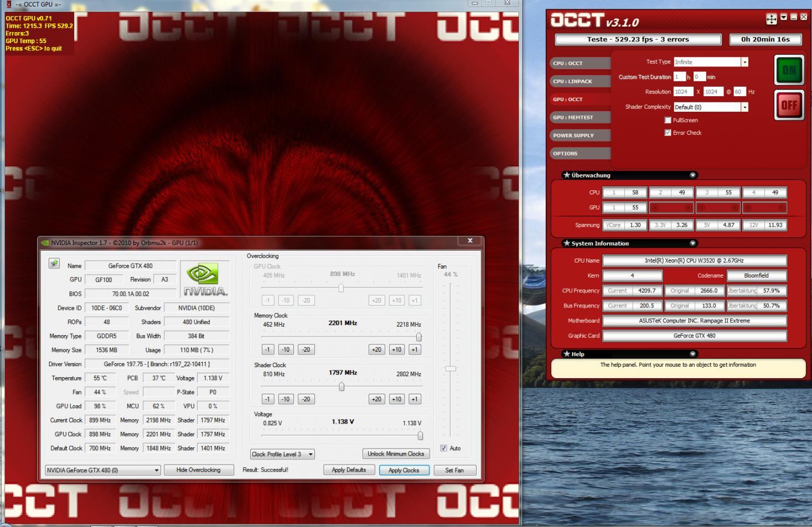This screenshot has height=527, width=812.
Task: Click the Apply Clocks button
Action: coord(404,470)
